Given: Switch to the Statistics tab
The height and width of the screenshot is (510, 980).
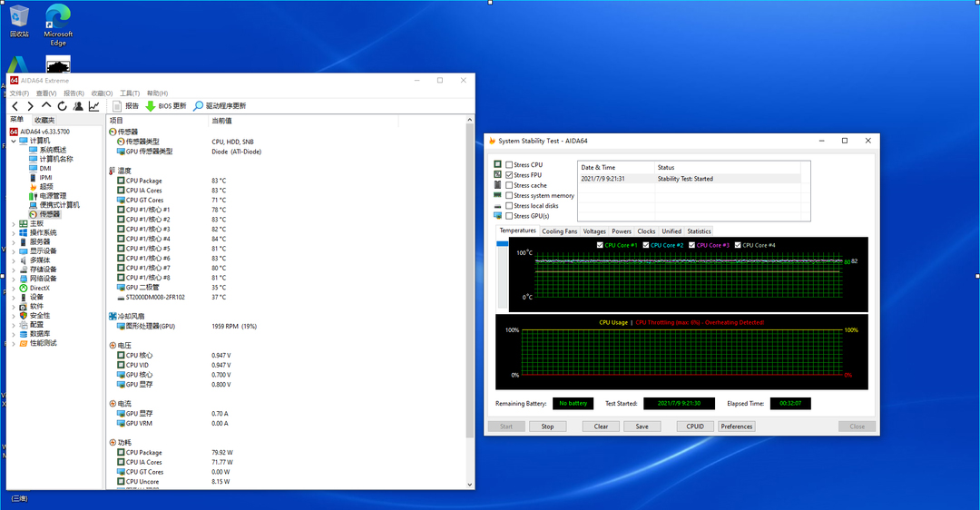Looking at the screenshot, I should click(699, 231).
